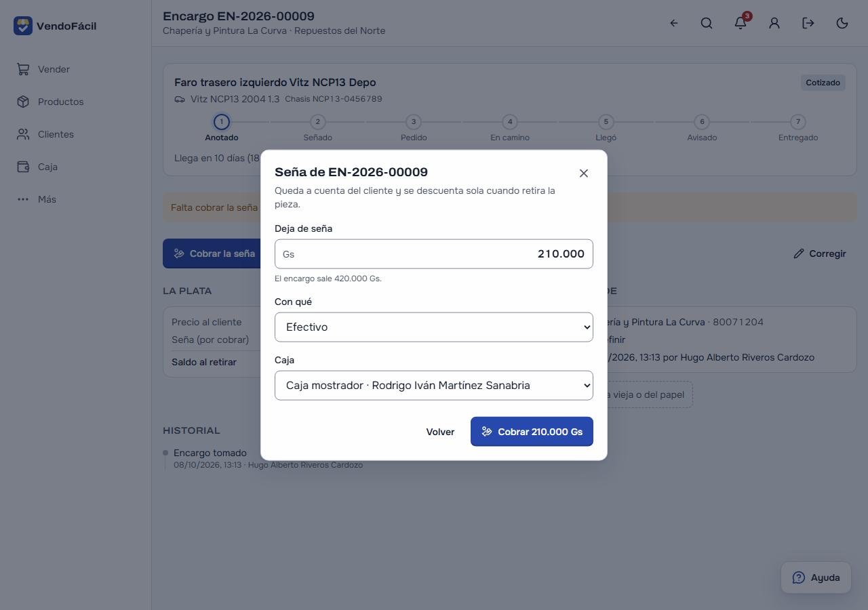Go to Clientes in the sidebar
This screenshot has width=868, height=610.
(75, 134)
